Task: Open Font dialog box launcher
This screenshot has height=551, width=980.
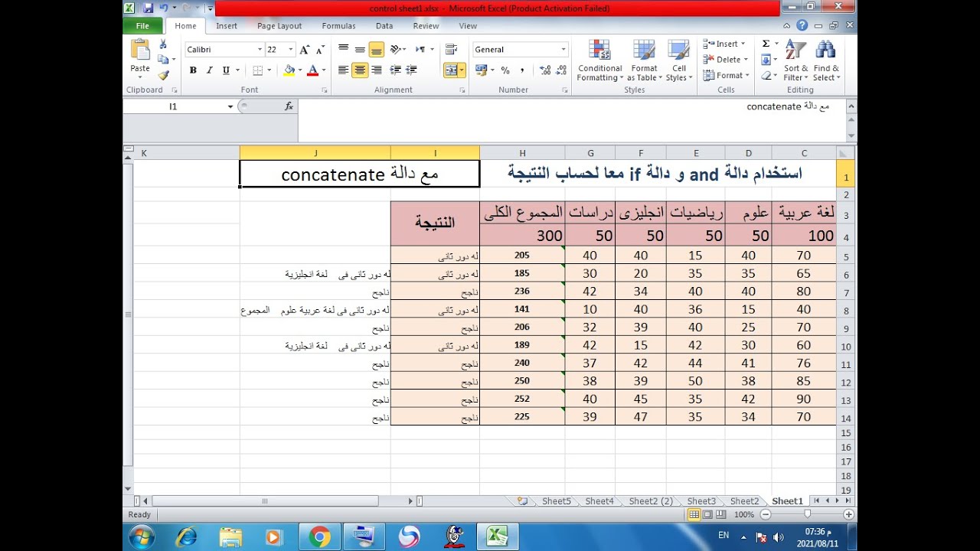Action: point(325,90)
